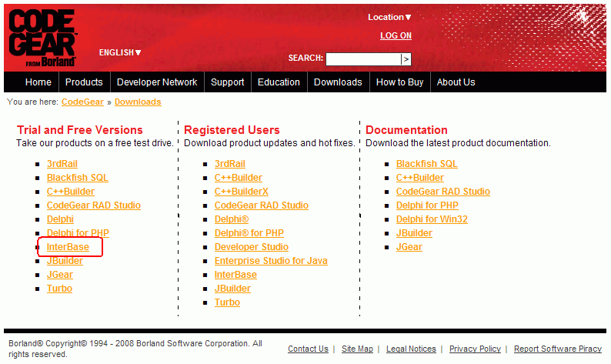Open Turbo under Trial and Free Versions

tap(59, 289)
